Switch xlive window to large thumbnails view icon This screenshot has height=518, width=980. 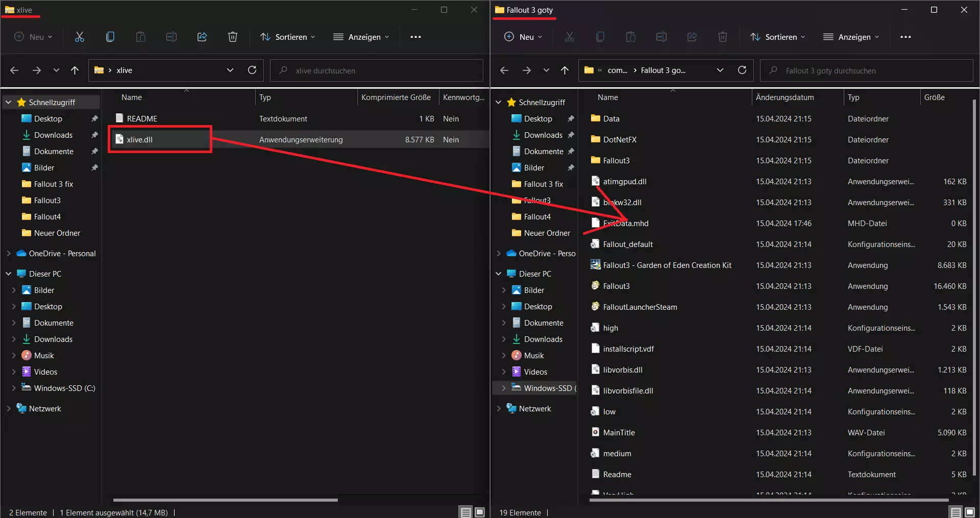point(480,512)
